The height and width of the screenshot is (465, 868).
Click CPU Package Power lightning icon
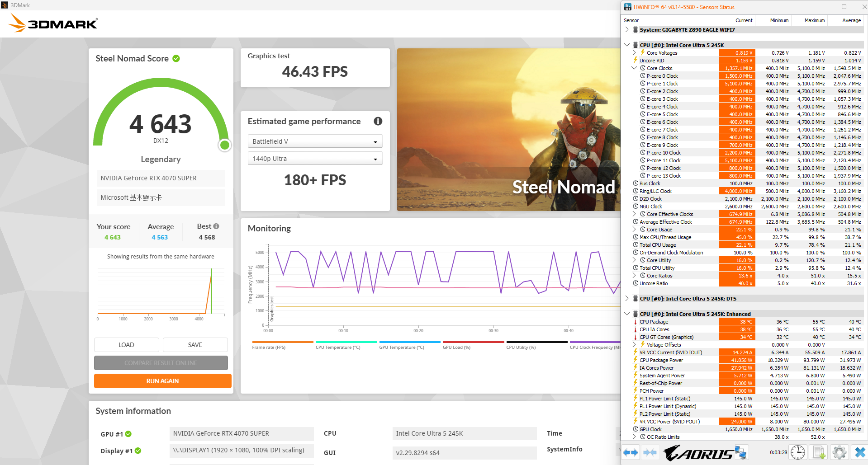click(x=636, y=360)
